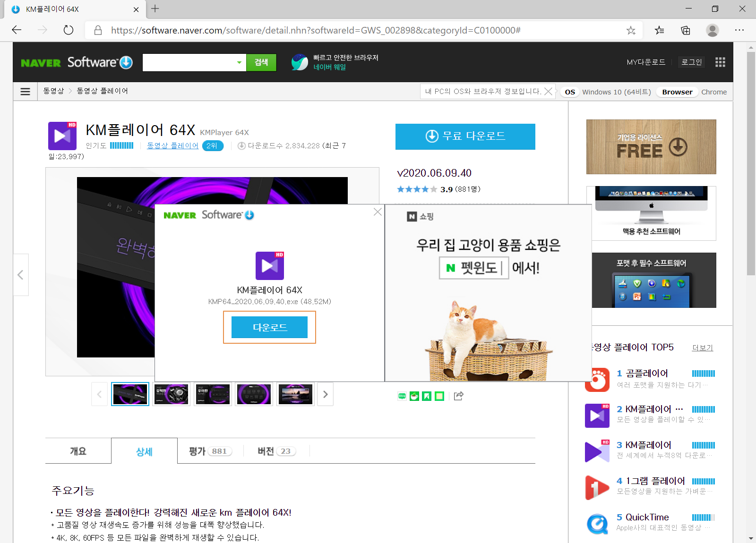Click the 동영상 플레이어 breadcrumb
This screenshot has height=543, width=756.
(x=102, y=91)
